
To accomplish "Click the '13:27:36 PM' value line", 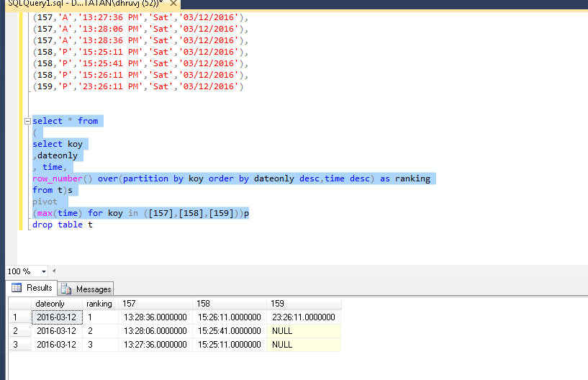I will (x=140, y=17).
